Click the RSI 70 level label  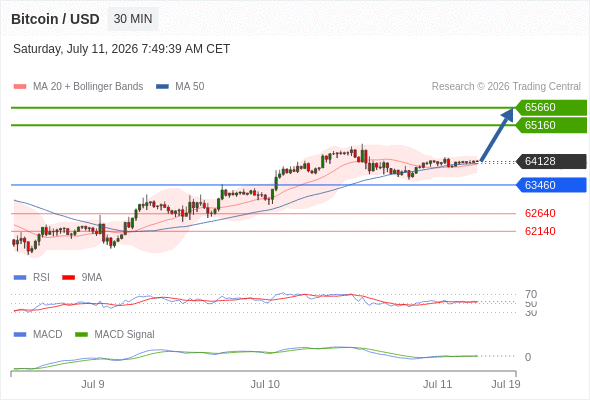click(x=531, y=294)
